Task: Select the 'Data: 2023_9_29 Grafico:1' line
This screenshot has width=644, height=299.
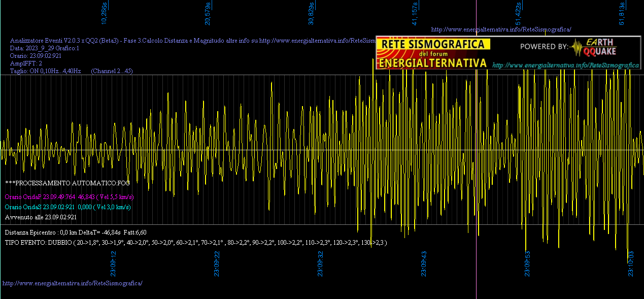Action: pos(45,48)
